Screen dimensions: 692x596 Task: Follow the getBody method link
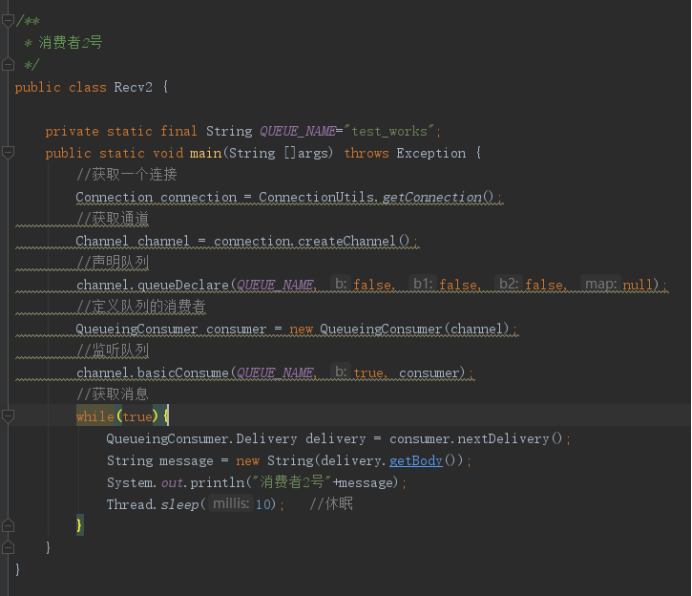point(415,460)
